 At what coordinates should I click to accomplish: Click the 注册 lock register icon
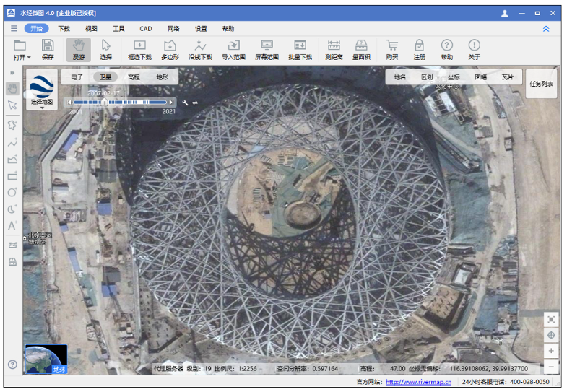(419, 48)
